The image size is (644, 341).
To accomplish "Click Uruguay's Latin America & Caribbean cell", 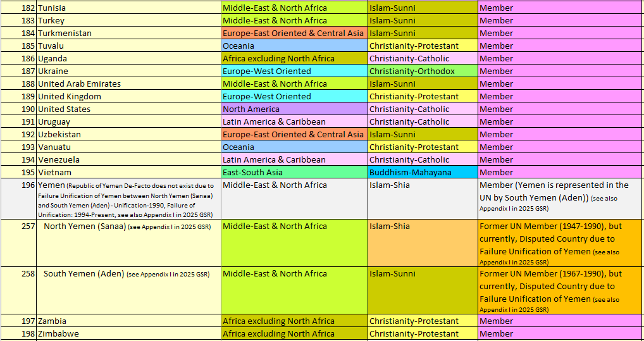I will pos(295,121).
